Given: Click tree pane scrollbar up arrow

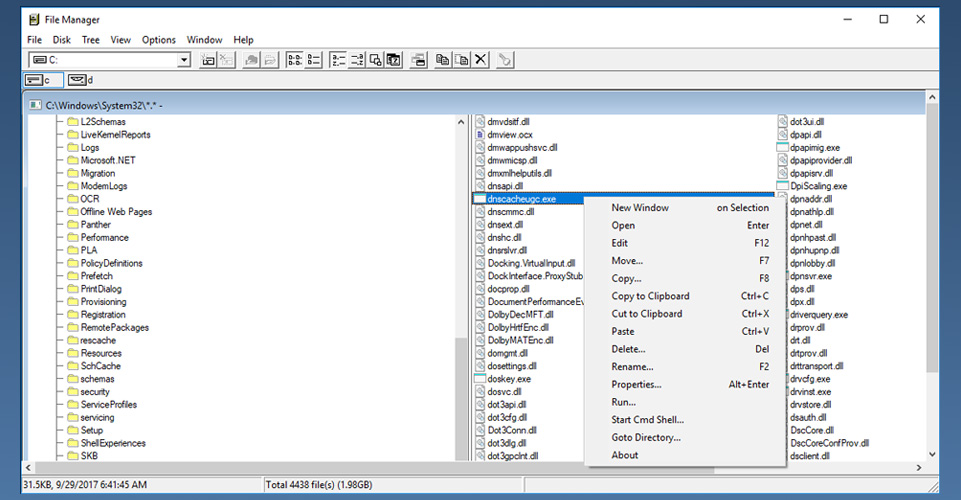Looking at the screenshot, I should point(461,122).
